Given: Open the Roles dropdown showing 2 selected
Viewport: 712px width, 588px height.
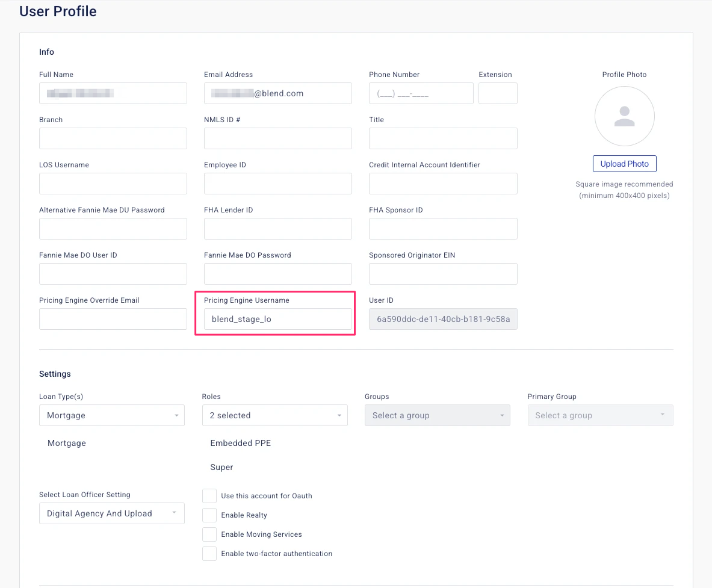Looking at the screenshot, I should pyautogui.click(x=274, y=415).
